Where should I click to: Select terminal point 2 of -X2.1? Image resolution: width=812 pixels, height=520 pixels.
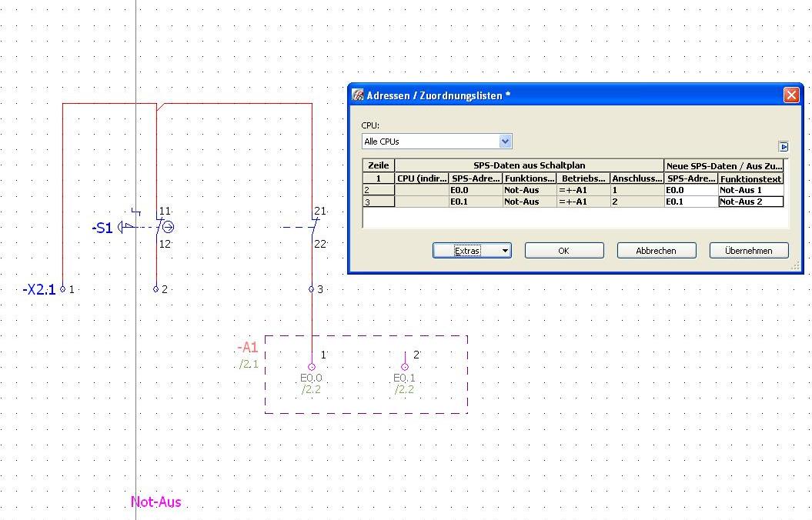[x=156, y=289]
